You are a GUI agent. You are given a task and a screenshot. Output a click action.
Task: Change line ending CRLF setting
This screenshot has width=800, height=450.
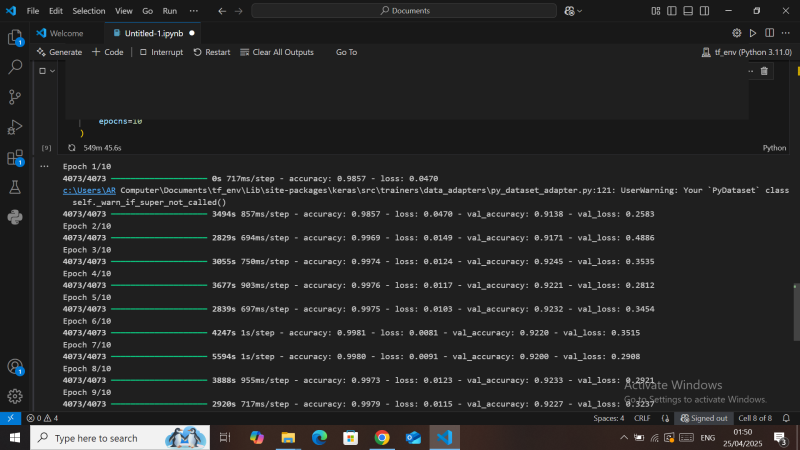(x=642, y=418)
